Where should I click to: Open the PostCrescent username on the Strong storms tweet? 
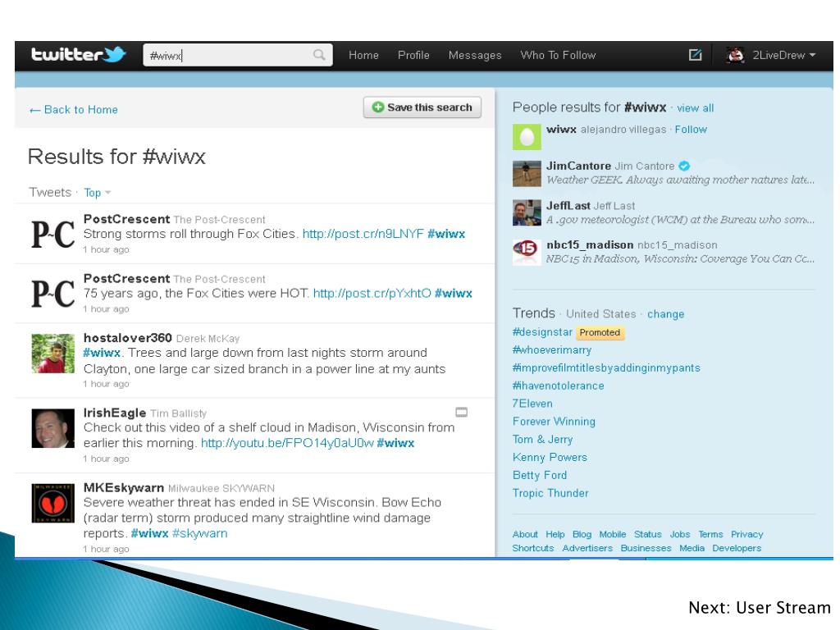[126, 219]
